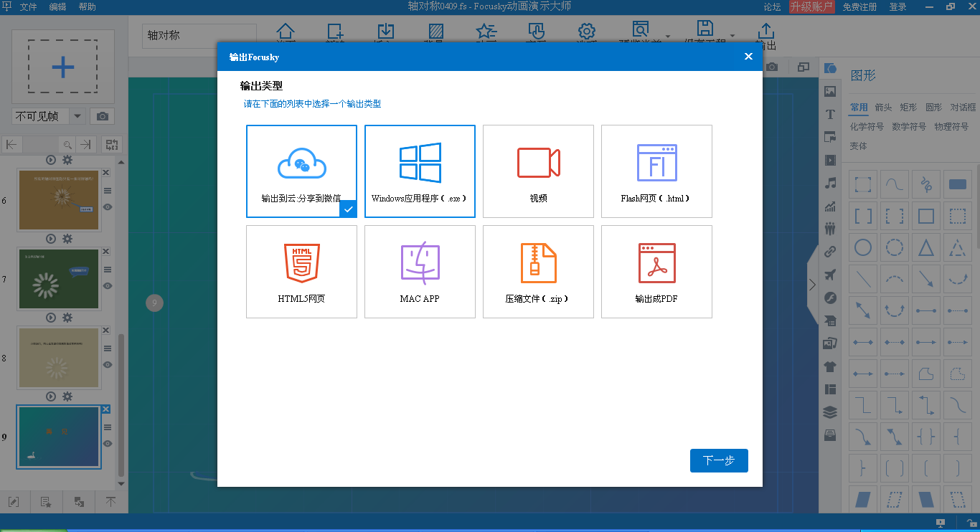Choose compressed .zip file output
The height and width of the screenshot is (532, 980).
(538, 272)
